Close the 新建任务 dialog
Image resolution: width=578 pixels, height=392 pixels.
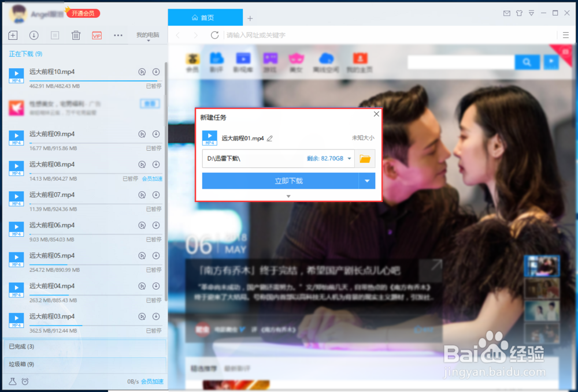[x=376, y=114]
